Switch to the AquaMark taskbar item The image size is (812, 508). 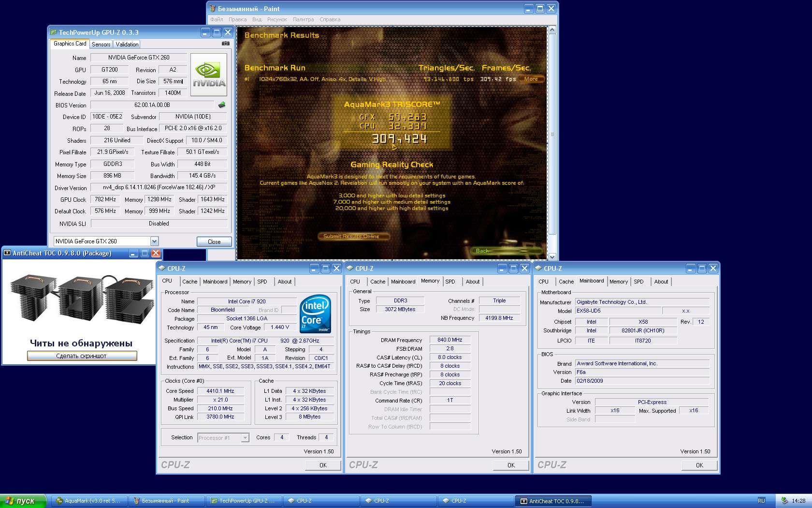coord(88,501)
